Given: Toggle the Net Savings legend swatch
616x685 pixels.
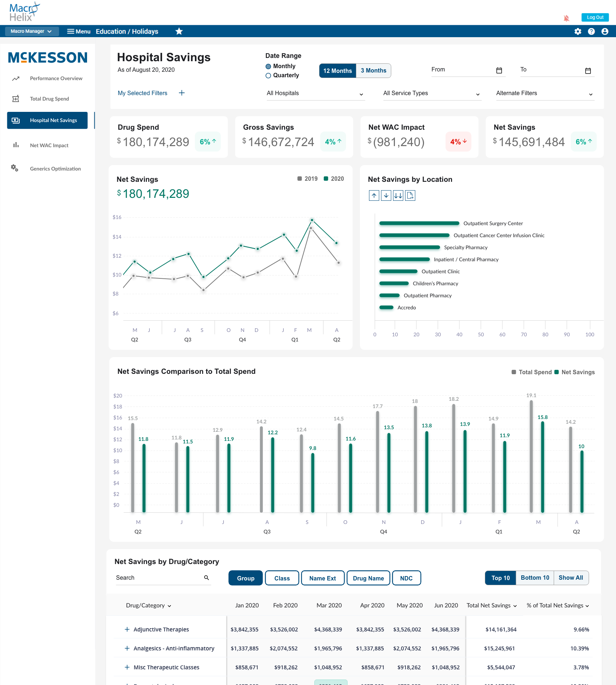Looking at the screenshot, I should (x=557, y=372).
